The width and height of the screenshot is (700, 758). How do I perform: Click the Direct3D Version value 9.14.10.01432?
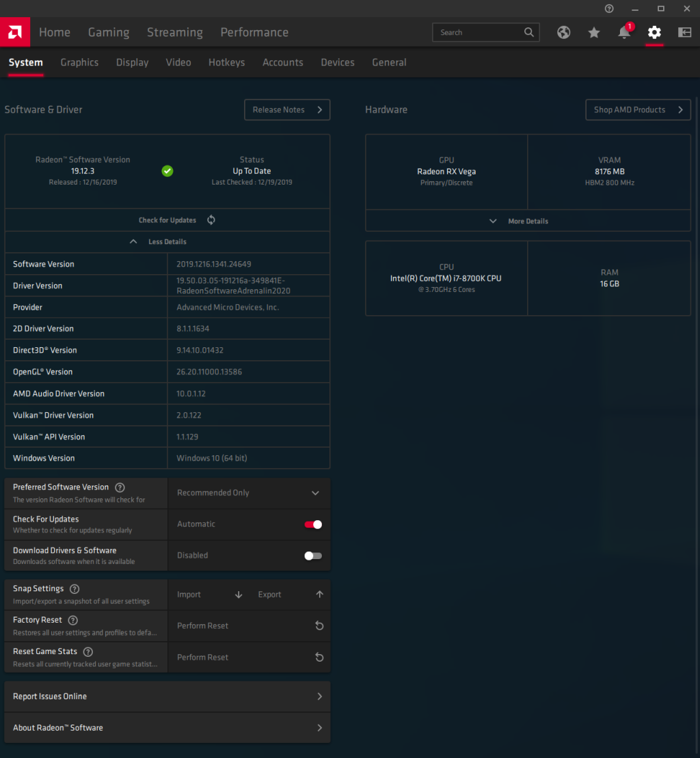click(200, 351)
